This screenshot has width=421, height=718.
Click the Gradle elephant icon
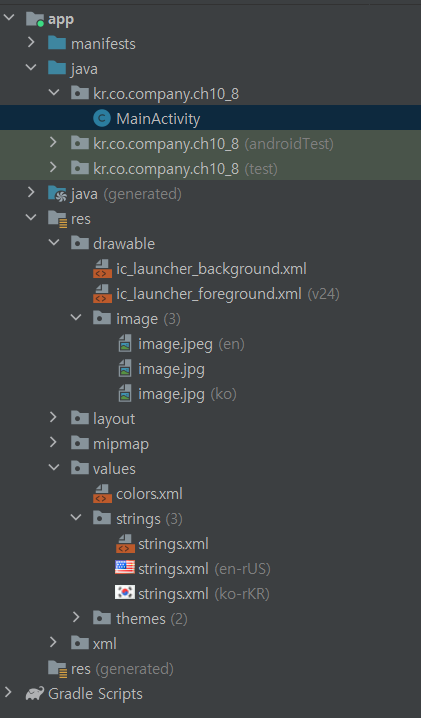coord(35,693)
